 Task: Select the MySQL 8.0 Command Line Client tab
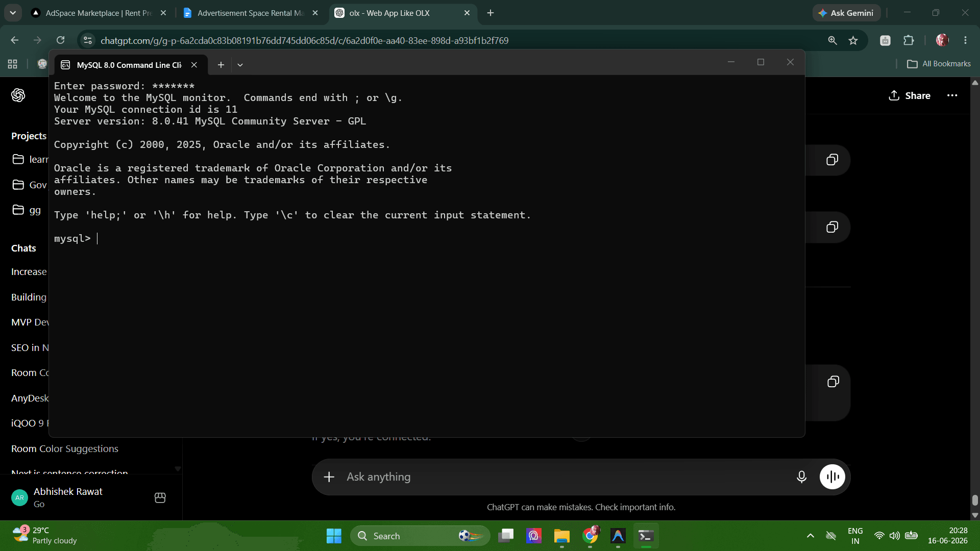point(130,65)
